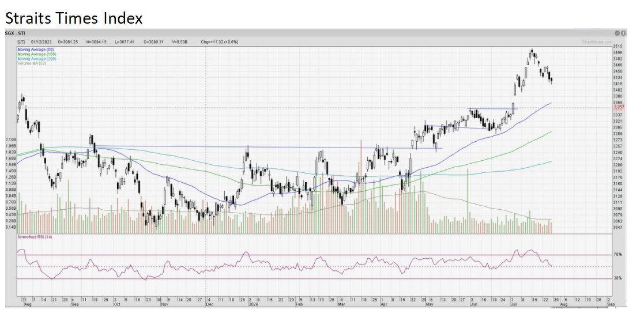The width and height of the screenshot is (644, 317).
Task: Click the 01/12/2023 date readout
Action: point(42,42)
